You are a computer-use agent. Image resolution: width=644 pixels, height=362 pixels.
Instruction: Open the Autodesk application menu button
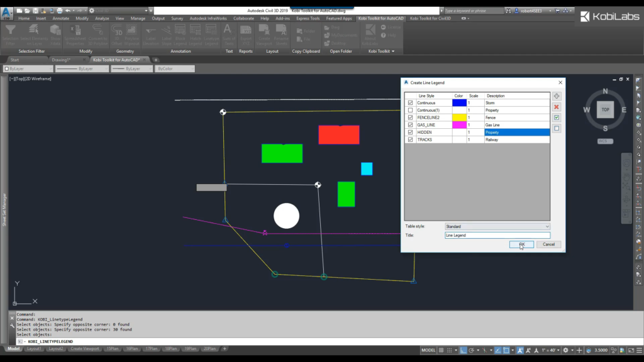point(6,13)
